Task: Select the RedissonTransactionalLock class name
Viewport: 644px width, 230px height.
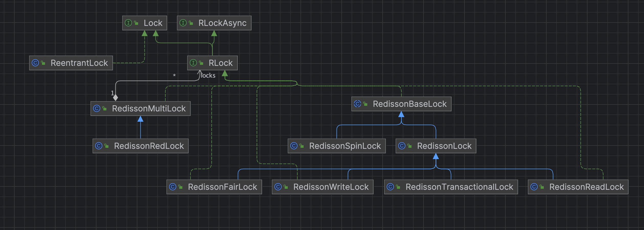Action: point(459,187)
